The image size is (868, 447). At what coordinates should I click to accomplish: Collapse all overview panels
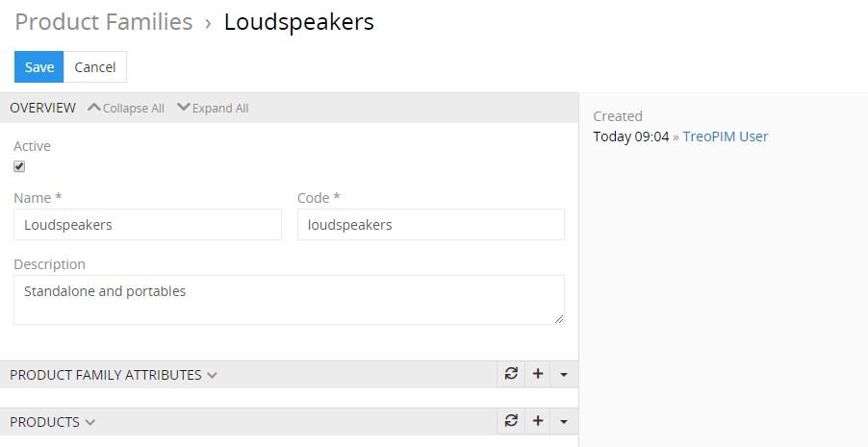pyautogui.click(x=126, y=108)
